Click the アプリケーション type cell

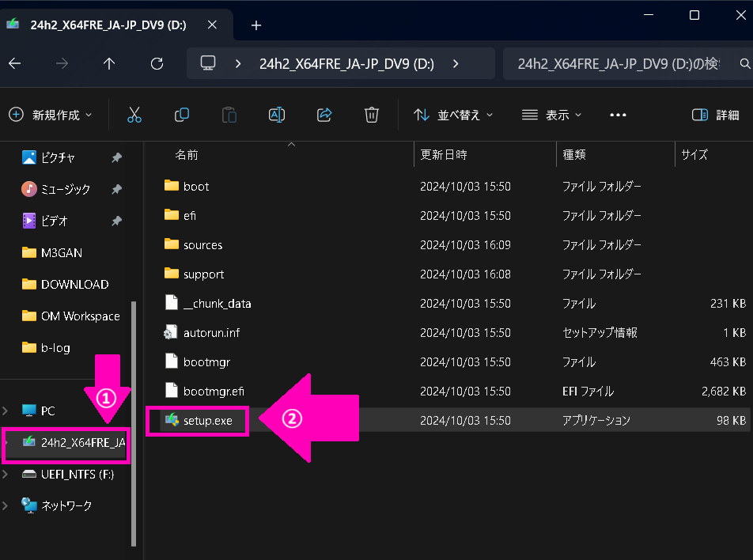(x=596, y=420)
